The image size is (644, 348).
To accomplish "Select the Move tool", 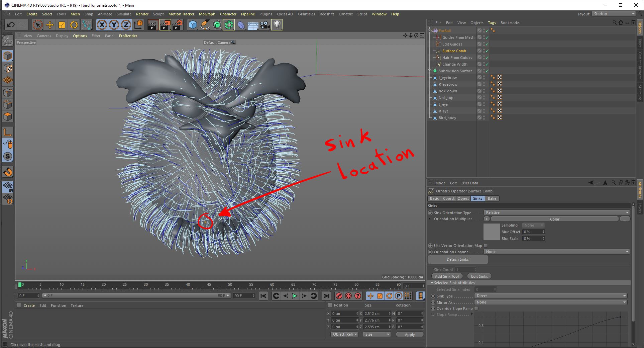I will 50,25.
